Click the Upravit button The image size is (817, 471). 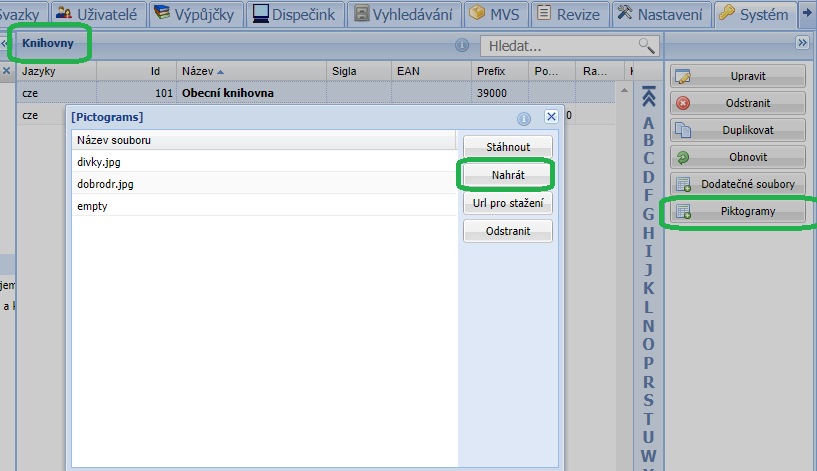738,76
